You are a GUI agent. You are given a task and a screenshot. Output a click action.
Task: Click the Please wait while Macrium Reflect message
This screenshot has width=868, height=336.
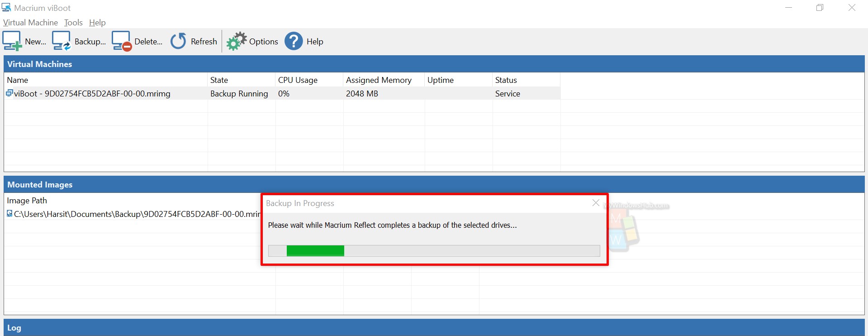tap(392, 225)
